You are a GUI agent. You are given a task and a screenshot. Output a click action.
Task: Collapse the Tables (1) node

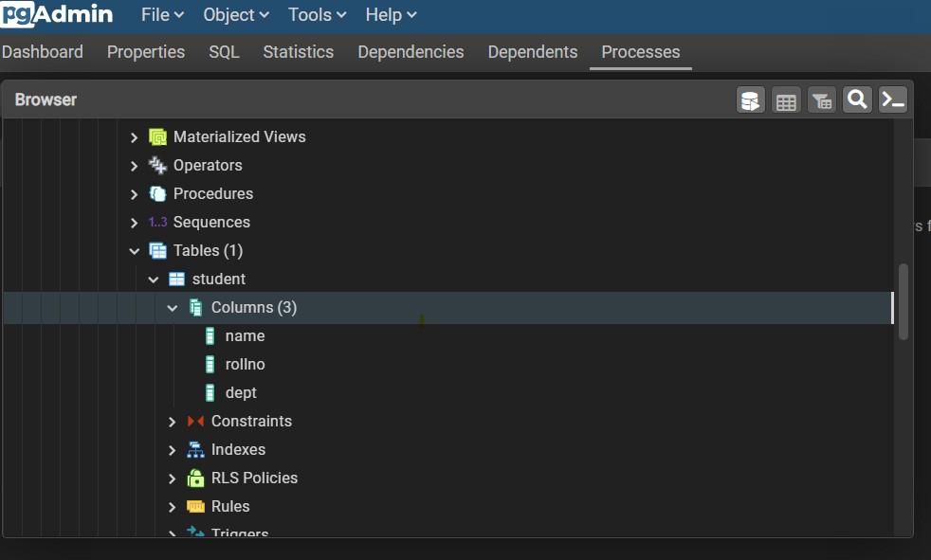(134, 250)
